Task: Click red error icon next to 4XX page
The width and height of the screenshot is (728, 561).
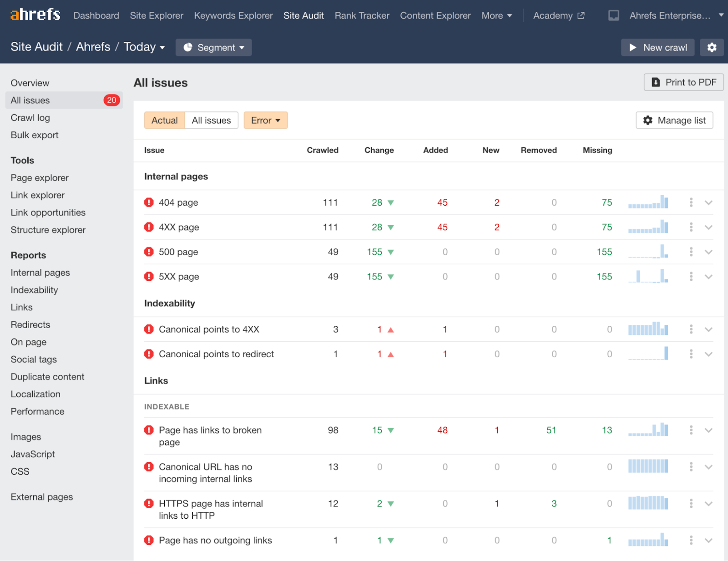Action: [x=149, y=227]
